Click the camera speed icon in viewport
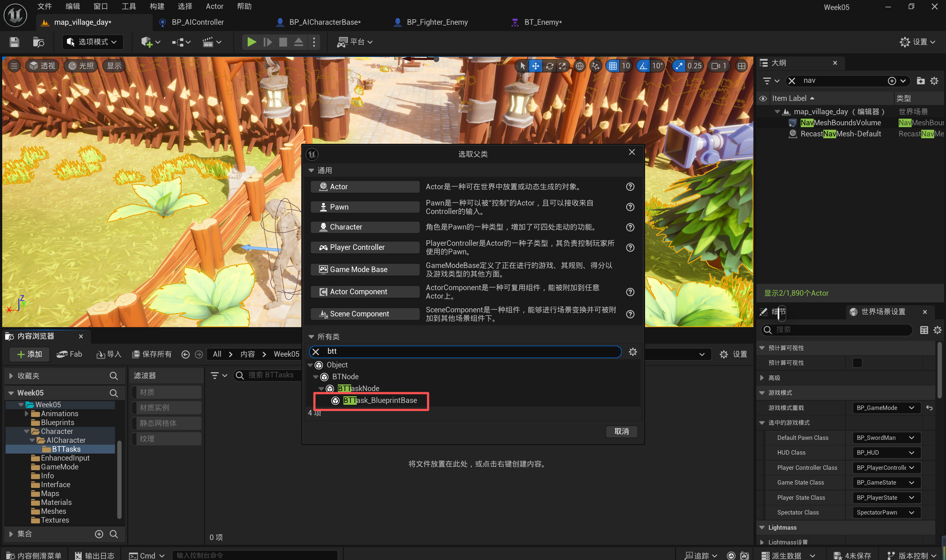The height and width of the screenshot is (560, 946). tap(716, 66)
